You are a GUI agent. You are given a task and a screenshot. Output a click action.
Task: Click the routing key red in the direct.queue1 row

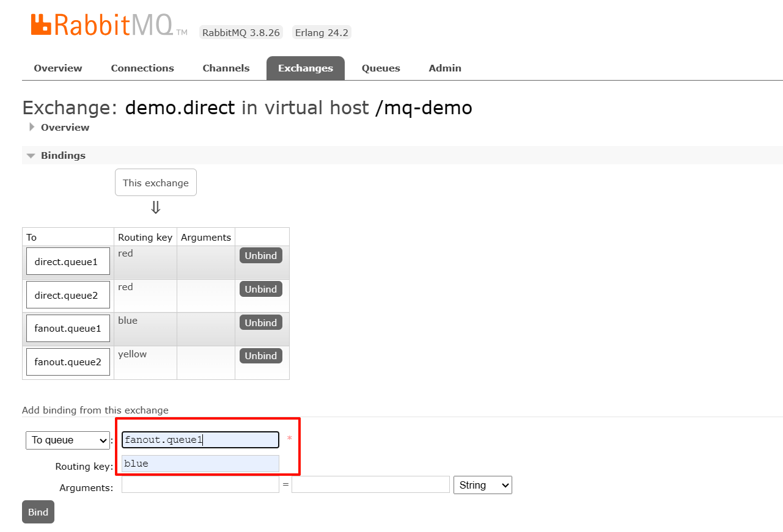(x=125, y=253)
